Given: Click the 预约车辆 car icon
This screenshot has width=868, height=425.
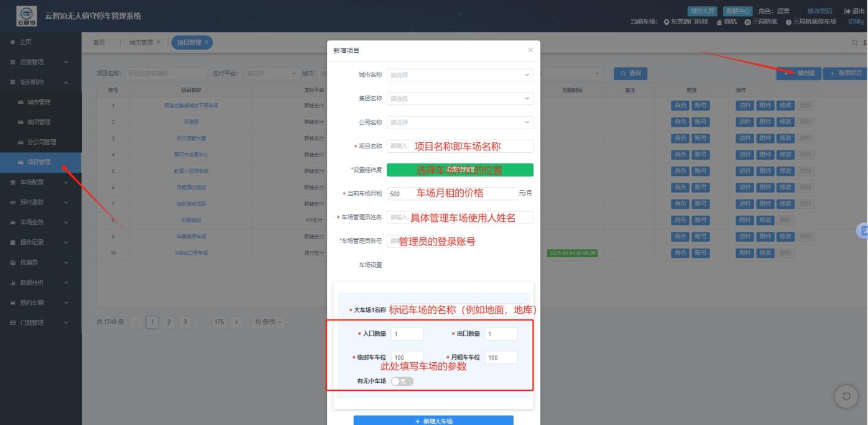Looking at the screenshot, I should [13, 303].
